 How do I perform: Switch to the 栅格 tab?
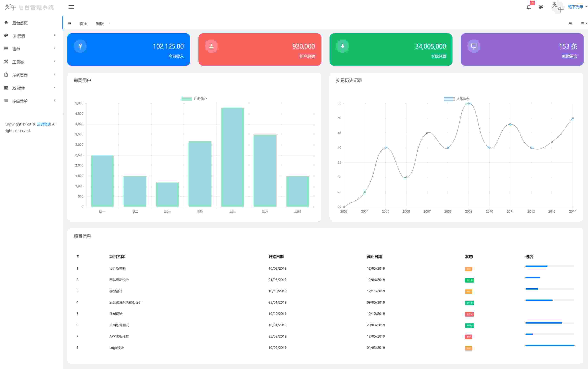click(100, 24)
